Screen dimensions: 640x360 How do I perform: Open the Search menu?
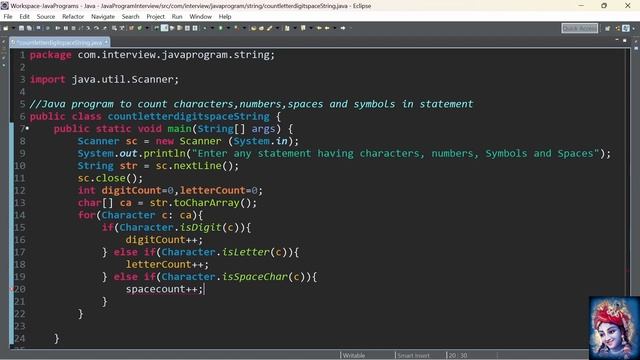pyautogui.click(x=130, y=17)
